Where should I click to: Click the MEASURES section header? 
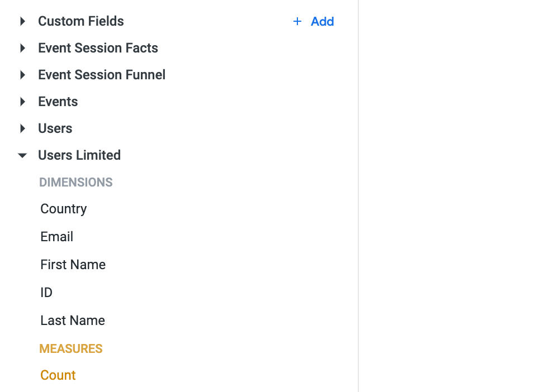(x=71, y=348)
